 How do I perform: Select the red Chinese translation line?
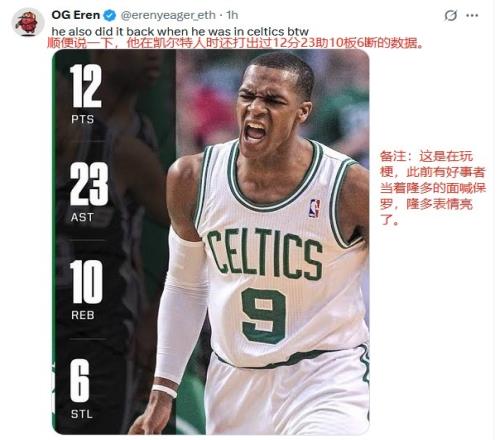point(235,43)
